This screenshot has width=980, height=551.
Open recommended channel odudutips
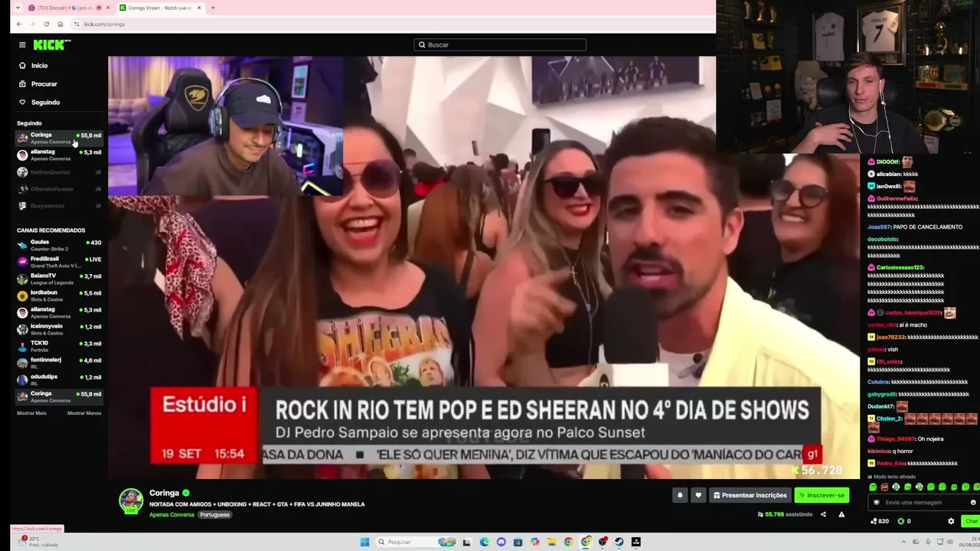click(x=60, y=380)
